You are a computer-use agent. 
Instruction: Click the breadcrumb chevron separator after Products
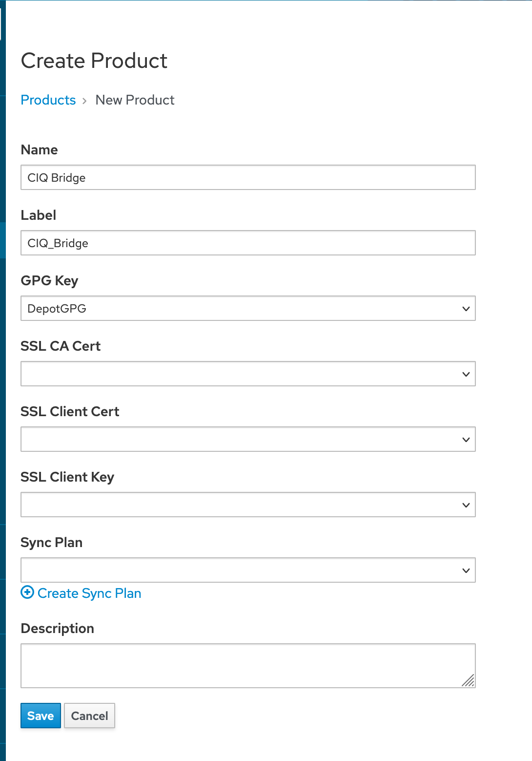coord(84,101)
